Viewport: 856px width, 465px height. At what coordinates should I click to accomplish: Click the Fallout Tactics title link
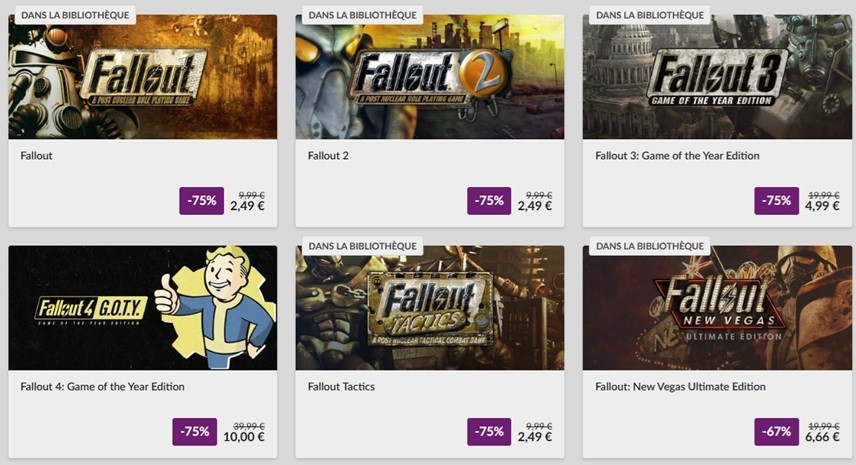(x=341, y=386)
